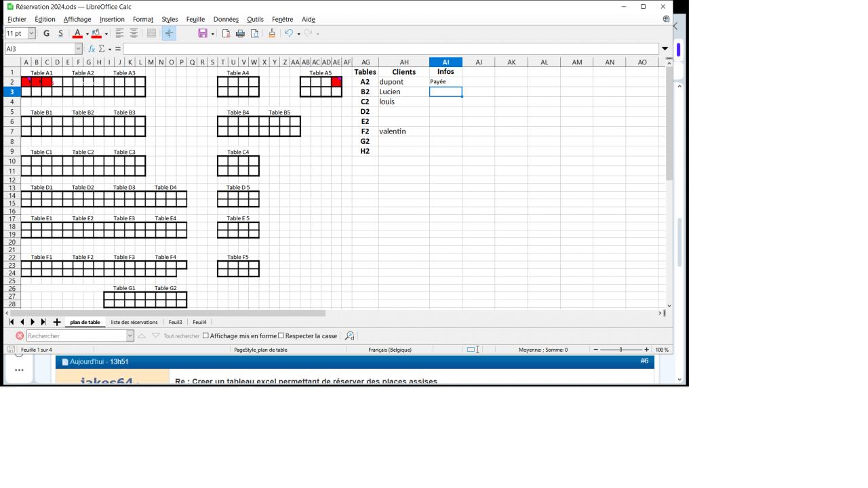
Task: Toggle the center vertically icon
Action: click(x=169, y=33)
